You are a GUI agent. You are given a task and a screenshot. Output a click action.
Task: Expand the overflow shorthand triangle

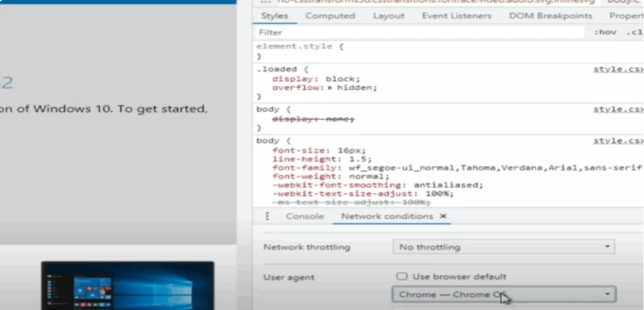pyautogui.click(x=331, y=88)
